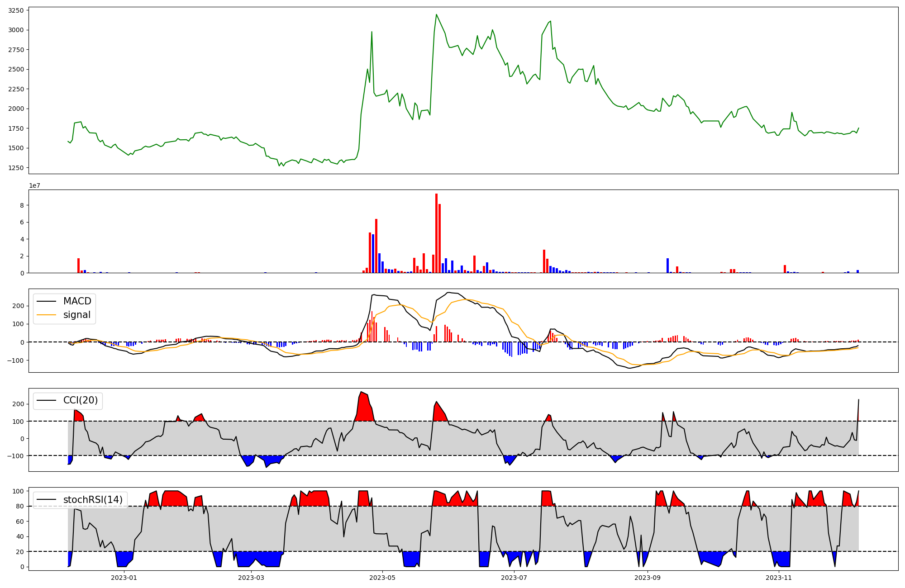905x588 pixels.
Task: Click the 2023-09 x-axis date label
Action: (648, 578)
